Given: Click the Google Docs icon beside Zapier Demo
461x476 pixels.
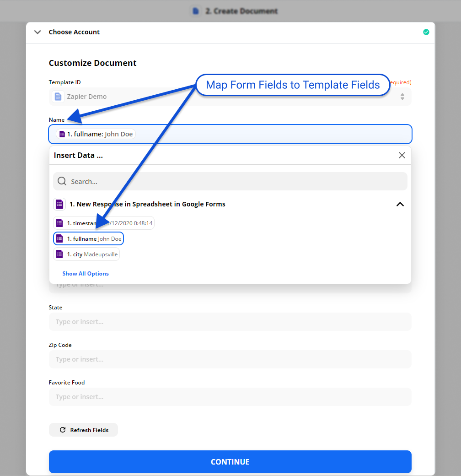Looking at the screenshot, I should pos(58,97).
